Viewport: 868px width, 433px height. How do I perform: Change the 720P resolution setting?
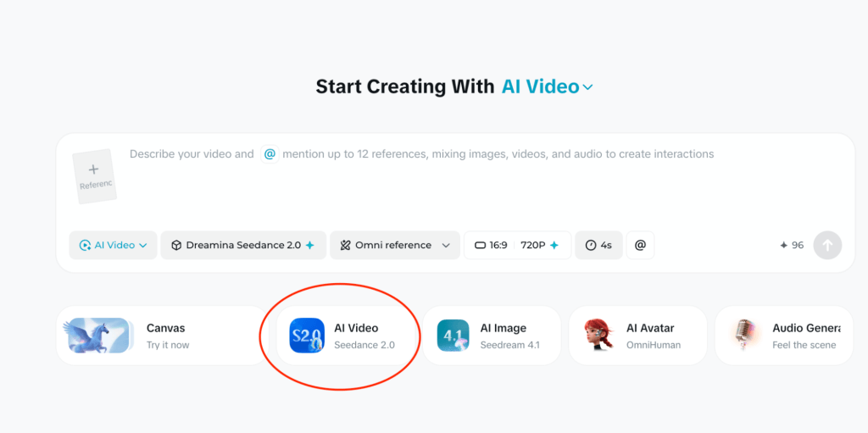pyautogui.click(x=540, y=245)
